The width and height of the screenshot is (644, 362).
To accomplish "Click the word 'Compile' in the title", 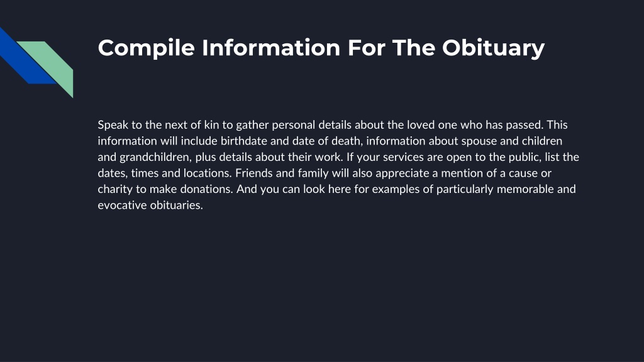I will click(x=146, y=48).
